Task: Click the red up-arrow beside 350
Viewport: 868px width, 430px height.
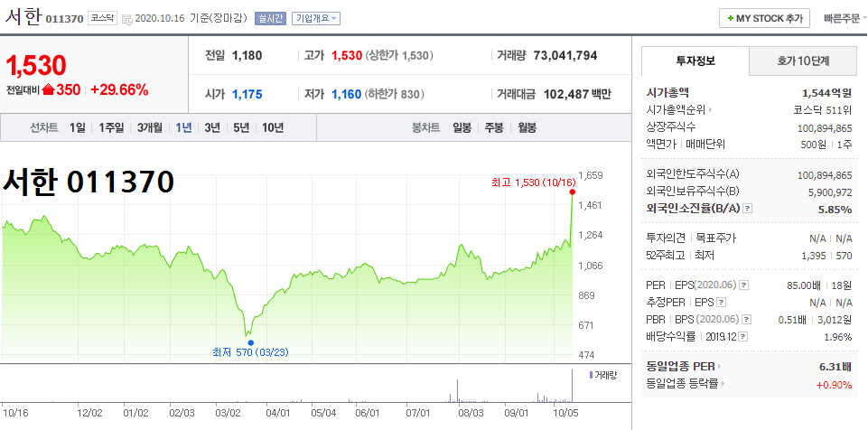Action: pos(48,89)
